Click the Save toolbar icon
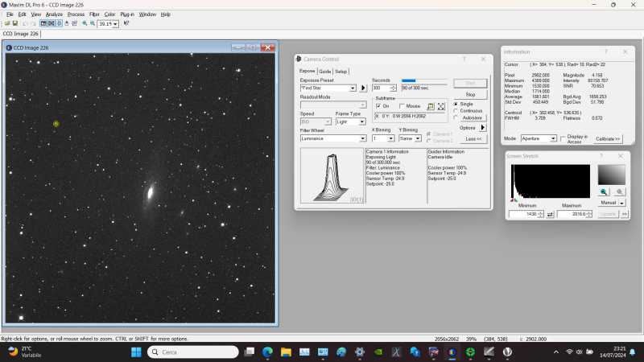 14,23
